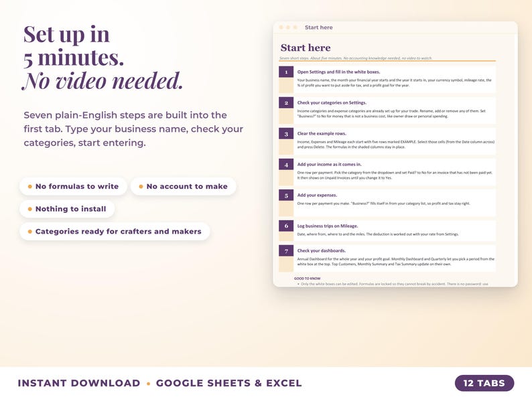Screen dimensions: 532x399
Task: Click the 'GOOD TO KNOW' label
Action: [307, 278]
